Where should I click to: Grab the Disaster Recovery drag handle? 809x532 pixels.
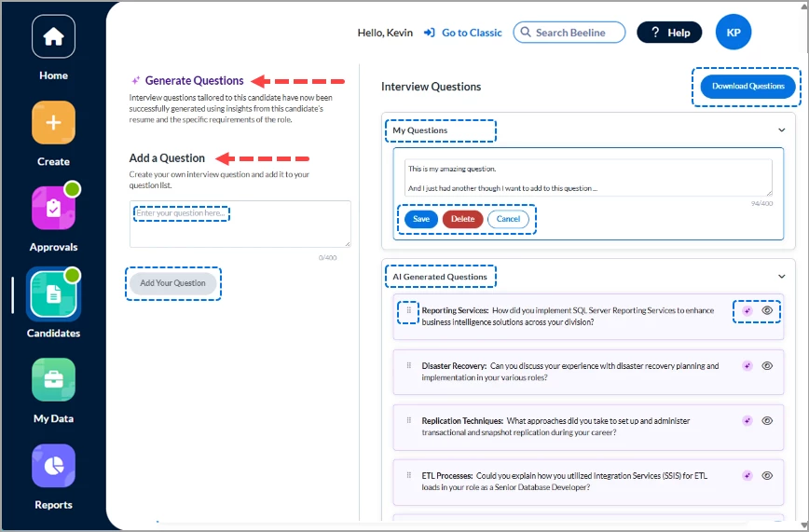tap(408, 365)
